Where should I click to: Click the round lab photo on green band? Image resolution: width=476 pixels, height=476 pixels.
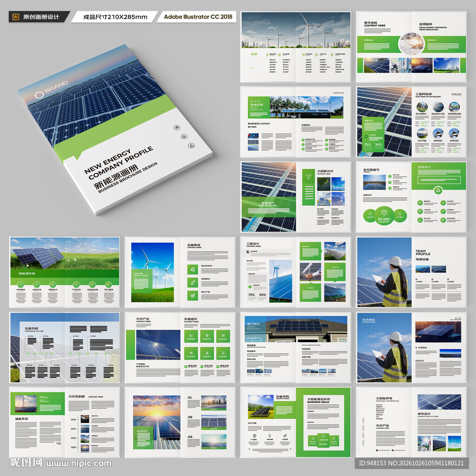pos(411,44)
